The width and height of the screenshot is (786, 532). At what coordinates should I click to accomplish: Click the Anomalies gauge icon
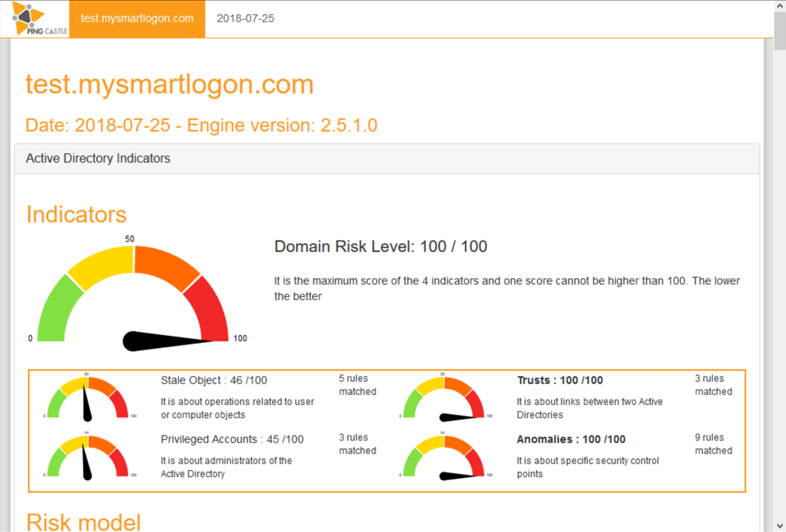pyautogui.click(x=443, y=456)
